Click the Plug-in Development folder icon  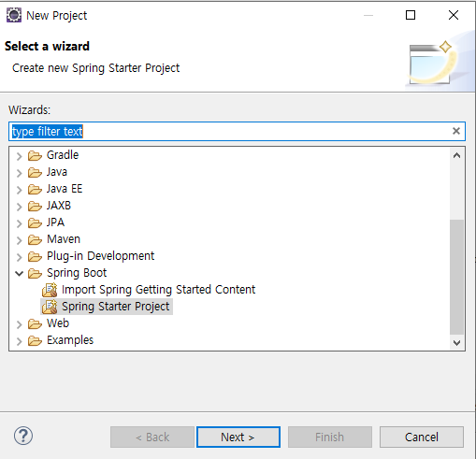pos(35,256)
